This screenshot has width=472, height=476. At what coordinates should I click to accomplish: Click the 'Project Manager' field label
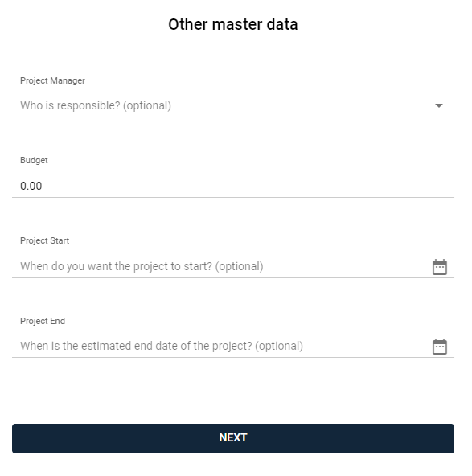[52, 80]
